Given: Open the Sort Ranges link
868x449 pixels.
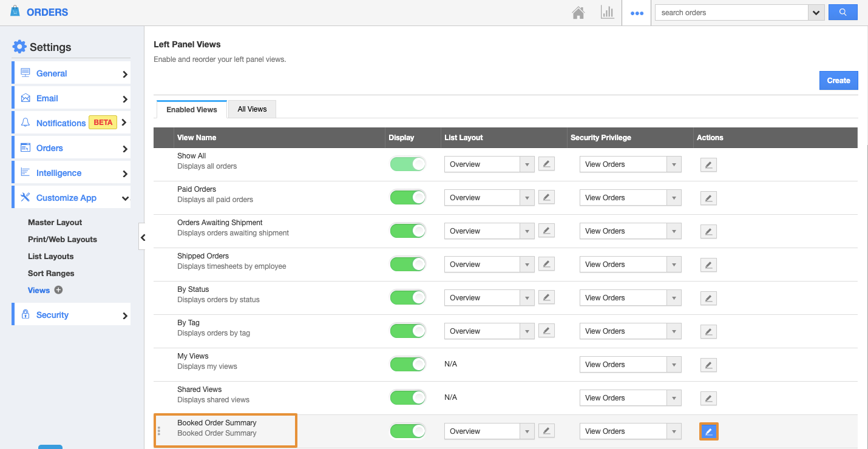Looking at the screenshot, I should 51,274.
